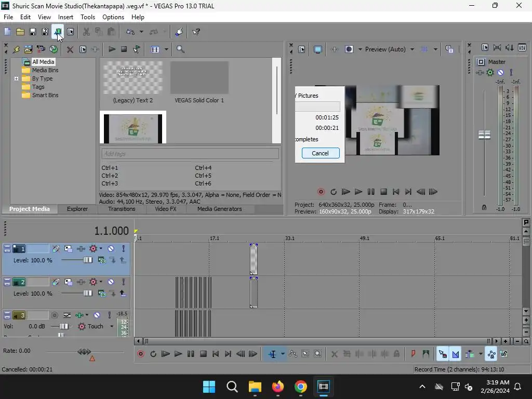Viewport: 532px width, 399px height.
Task: Open preview Overlays dropdown arrow
Action: coord(435,49)
